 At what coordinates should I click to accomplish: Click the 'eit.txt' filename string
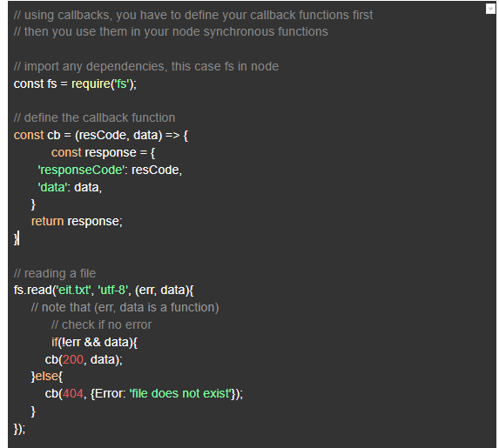(73, 290)
